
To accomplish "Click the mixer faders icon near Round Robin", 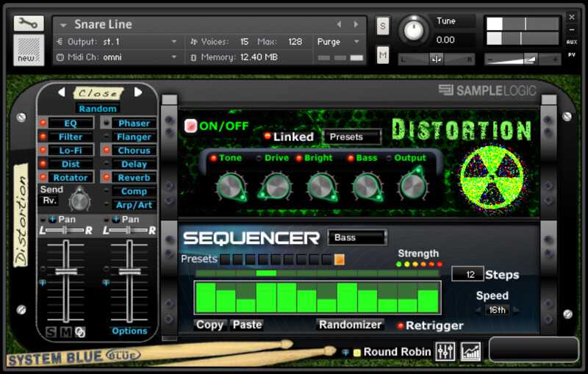I will click(445, 351).
